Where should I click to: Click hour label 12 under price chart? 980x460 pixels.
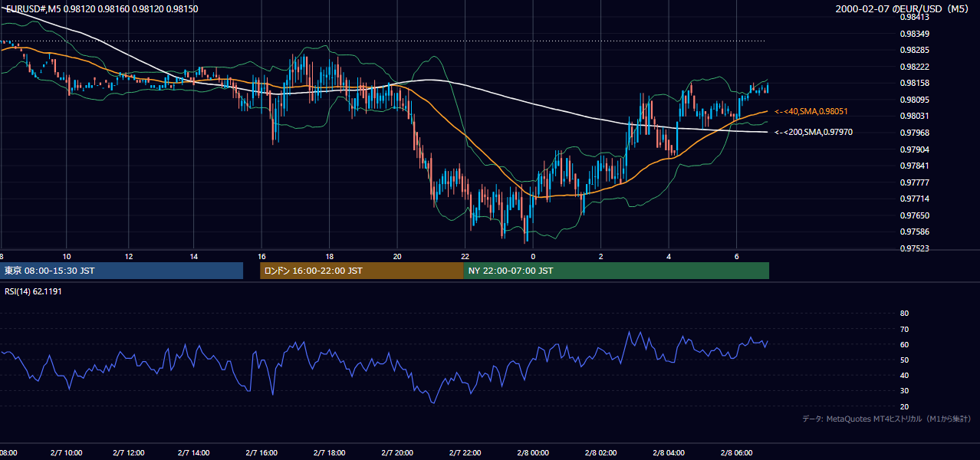[129, 257]
